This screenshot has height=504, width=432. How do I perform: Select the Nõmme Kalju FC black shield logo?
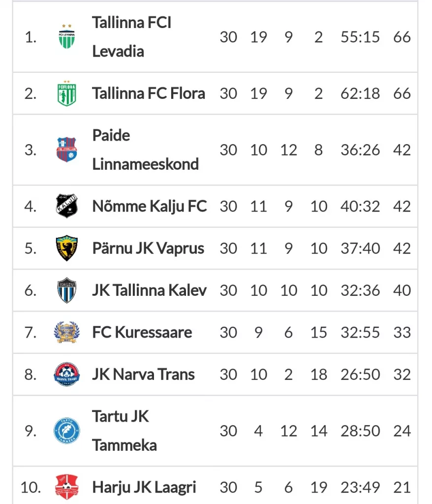coord(66,206)
